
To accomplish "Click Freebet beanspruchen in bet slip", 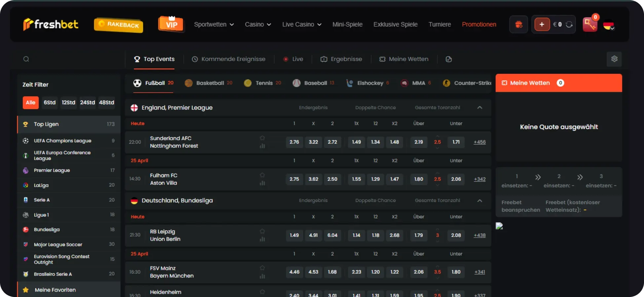I will pos(520,206).
